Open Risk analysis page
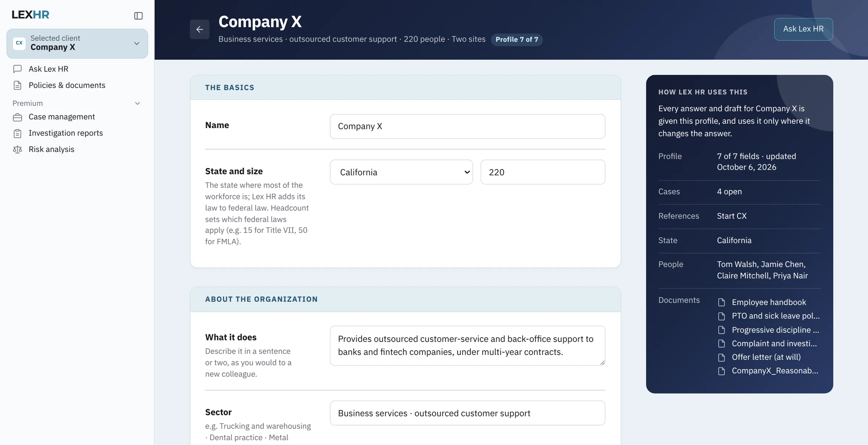Screen dimensions: 868x445 (x=51, y=149)
